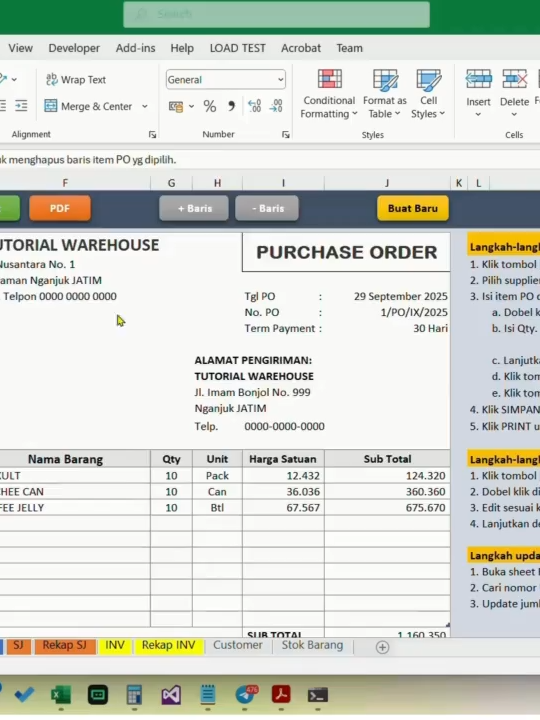Open the Number group dialog launcher

point(286,135)
